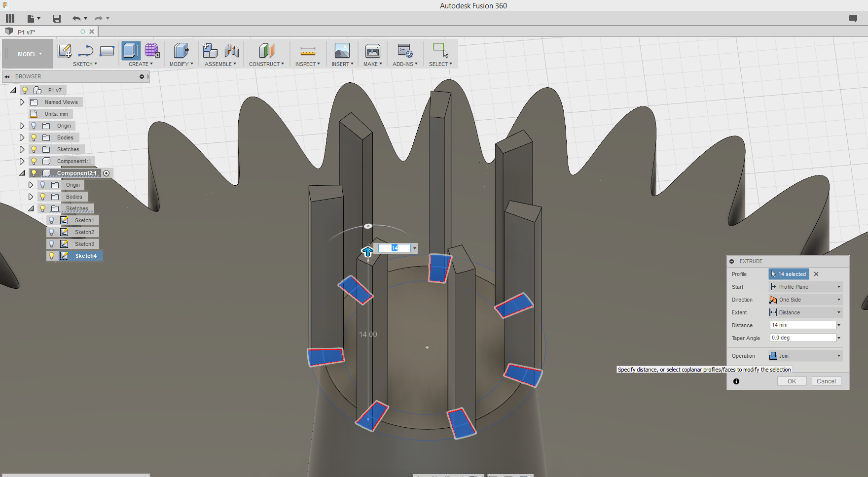Toggle visibility bulb of Component1:1
The width and height of the screenshot is (868, 477).
pyautogui.click(x=34, y=161)
